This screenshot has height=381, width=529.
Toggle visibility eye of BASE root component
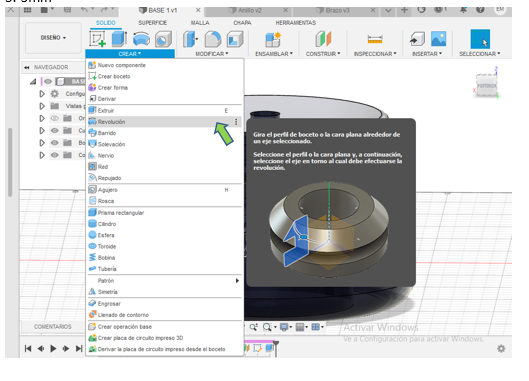click(48, 81)
